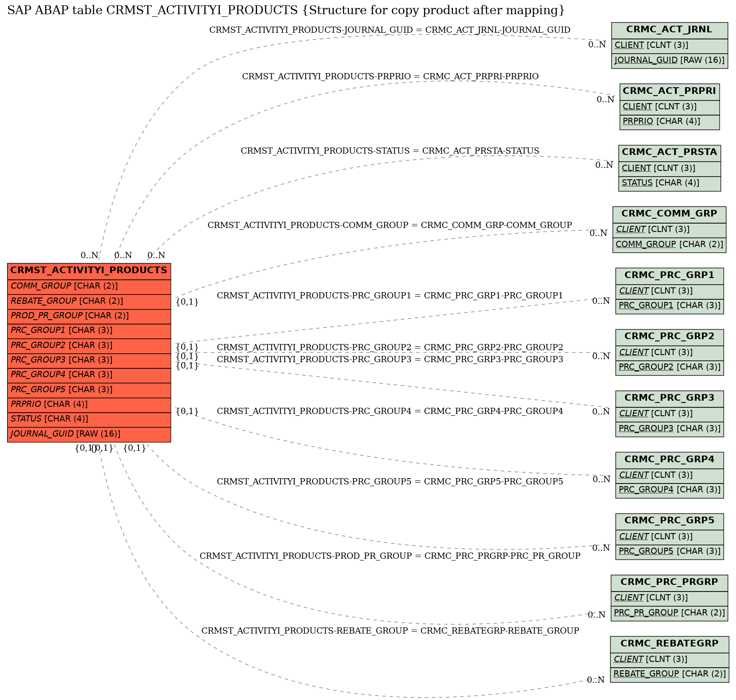Click CLIENT field in CRMC_PRC_GRP2
736x700 pixels.
(x=669, y=353)
